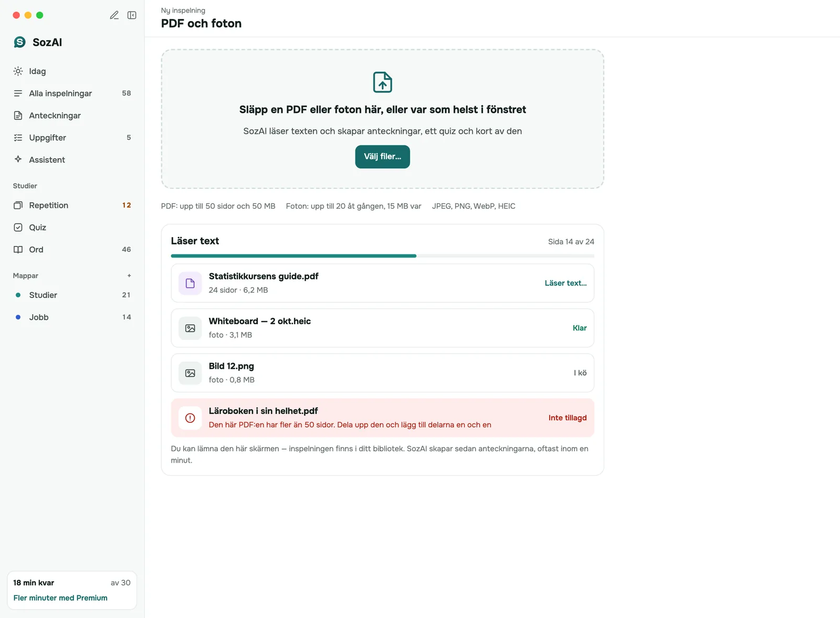Click the upload file icon in the drop zone

point(383,82)
